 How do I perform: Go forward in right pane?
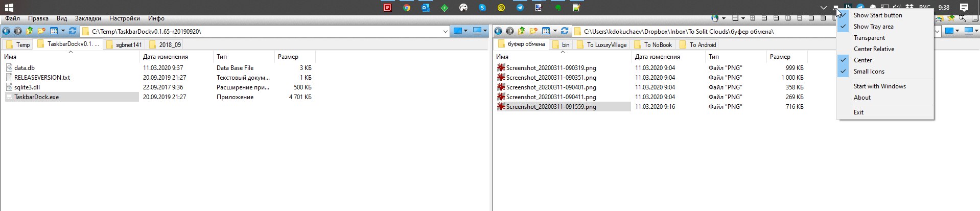509,31
